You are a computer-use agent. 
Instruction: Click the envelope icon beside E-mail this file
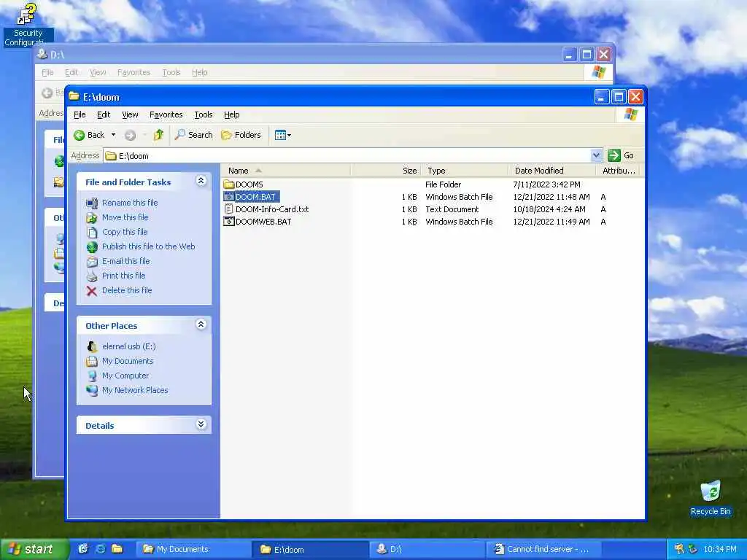click(x=91, y=262)
